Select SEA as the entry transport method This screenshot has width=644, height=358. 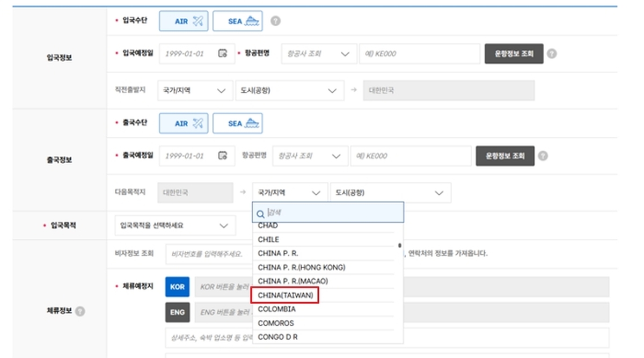[x=237, y=20]
